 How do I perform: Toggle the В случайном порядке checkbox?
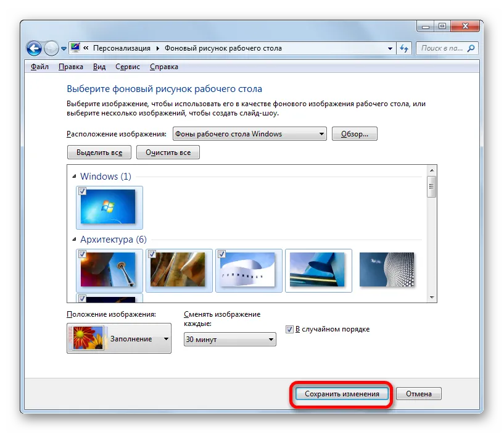[x=289, y=329]
